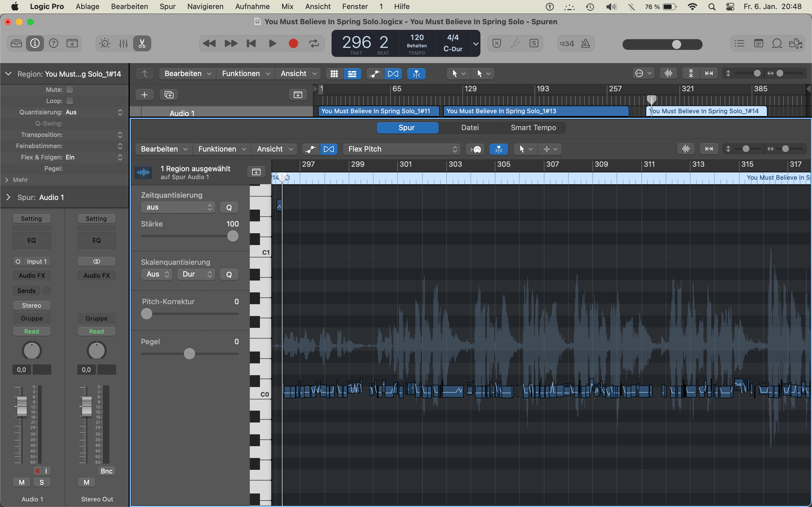Image resolution: width=812 pixels, height=507 pixels.
Task: Open the Flex Pitch mode dropdown
Action: pos(401,149)
